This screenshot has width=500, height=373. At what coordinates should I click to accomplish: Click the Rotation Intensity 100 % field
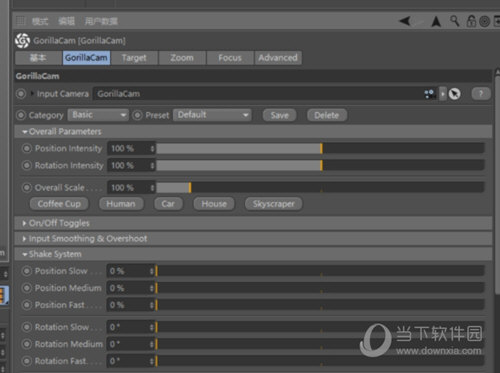pyautogui.click(x=129, y=165)
